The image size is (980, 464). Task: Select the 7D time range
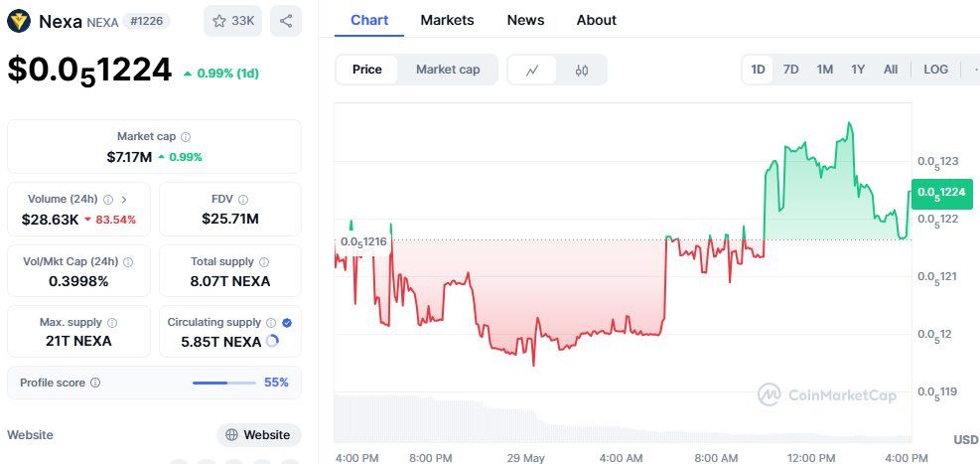point(791,70)
